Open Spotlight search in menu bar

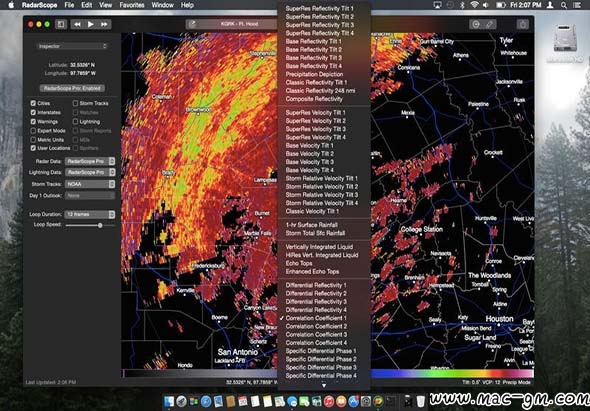click(564, 5)
